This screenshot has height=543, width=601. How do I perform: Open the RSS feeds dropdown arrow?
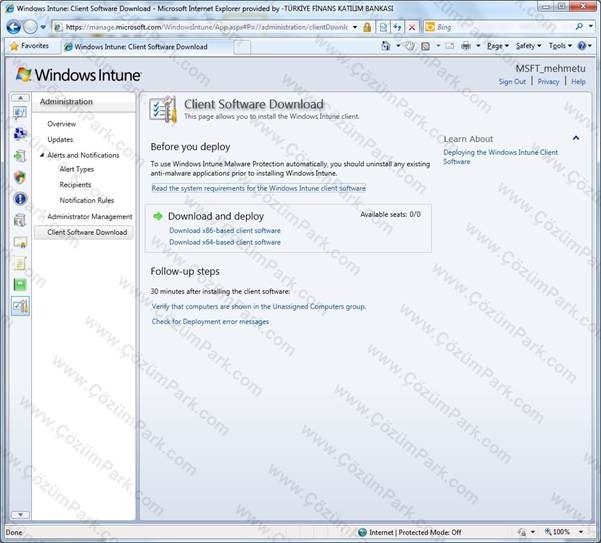click(438, 46)
